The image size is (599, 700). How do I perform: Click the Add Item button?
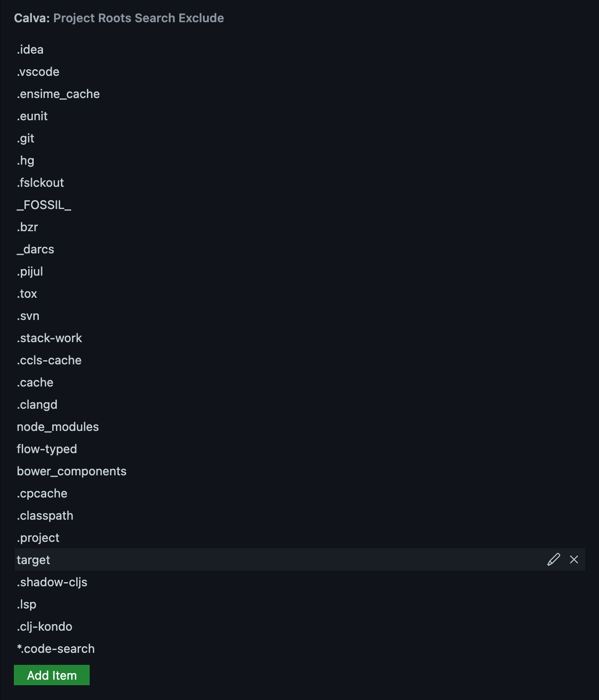pyautogui.click(x=51, y=675)
